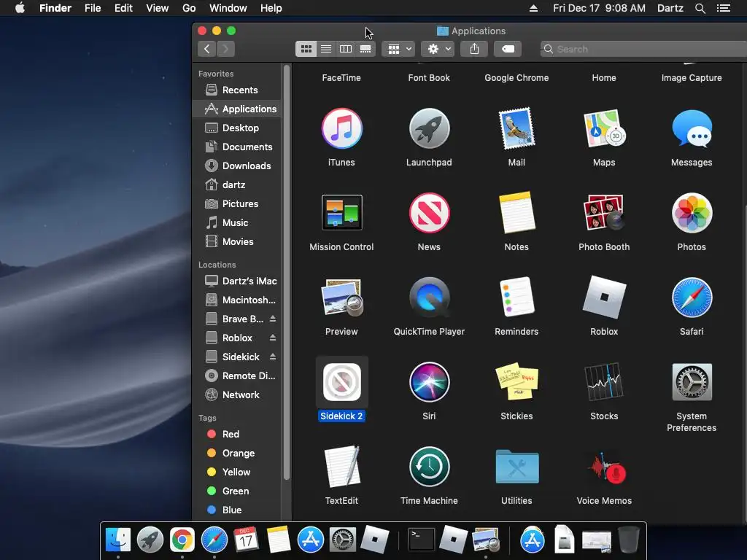Open the iTunes app icon
The image size is (747, 560).
341,128
